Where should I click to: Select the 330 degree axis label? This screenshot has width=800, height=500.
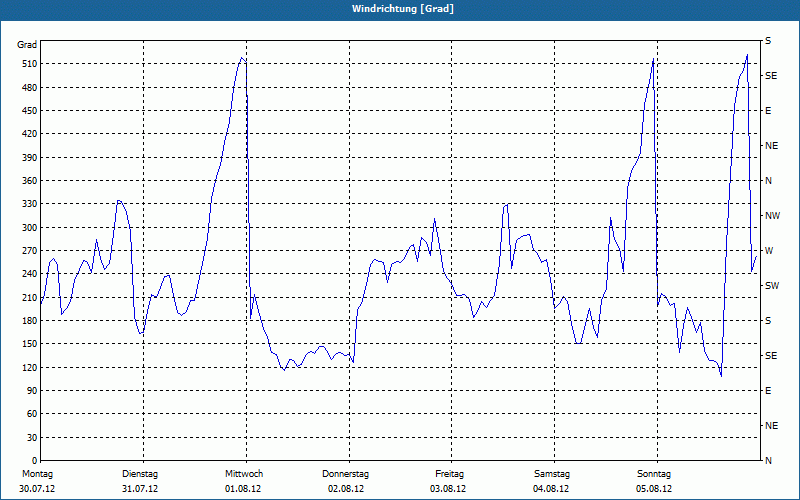click(30, 204)
